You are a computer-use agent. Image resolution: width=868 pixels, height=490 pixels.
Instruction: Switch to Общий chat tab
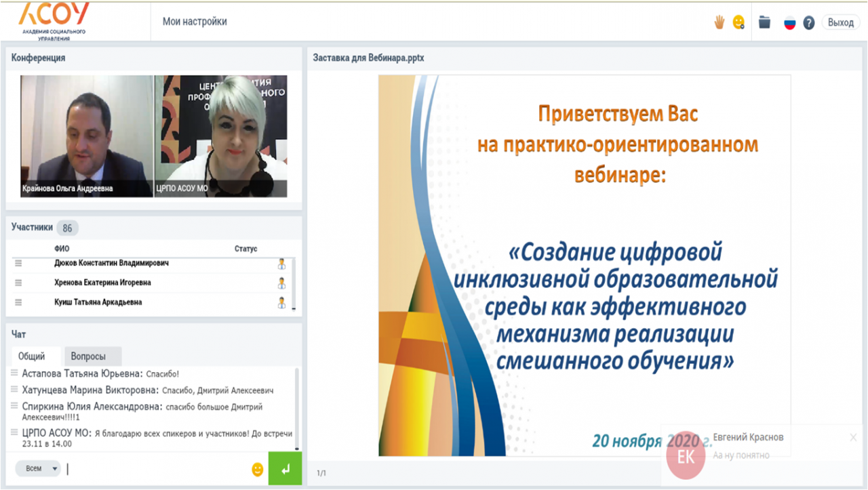point(32,356)
